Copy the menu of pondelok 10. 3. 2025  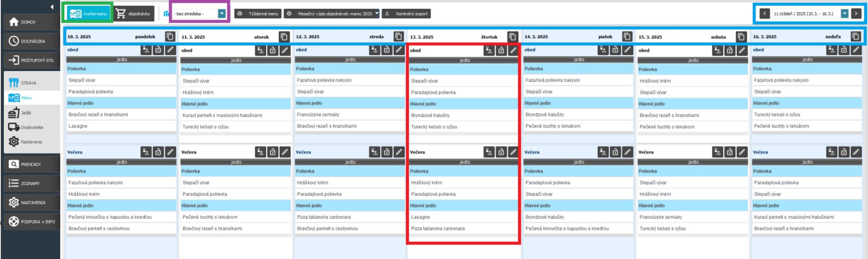point(170,37)
